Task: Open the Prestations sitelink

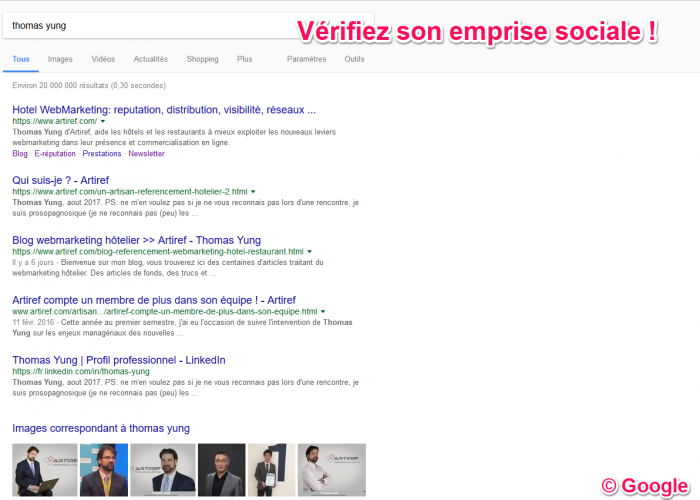Action: [x=102, y=154]
